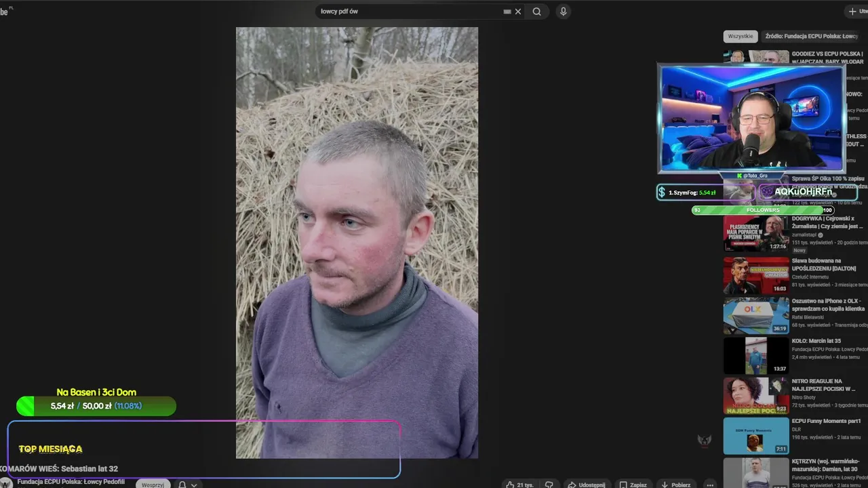Screen dimensions: 868x488
Task: Click the Udostępnij share button
Action: pos(586,485)
